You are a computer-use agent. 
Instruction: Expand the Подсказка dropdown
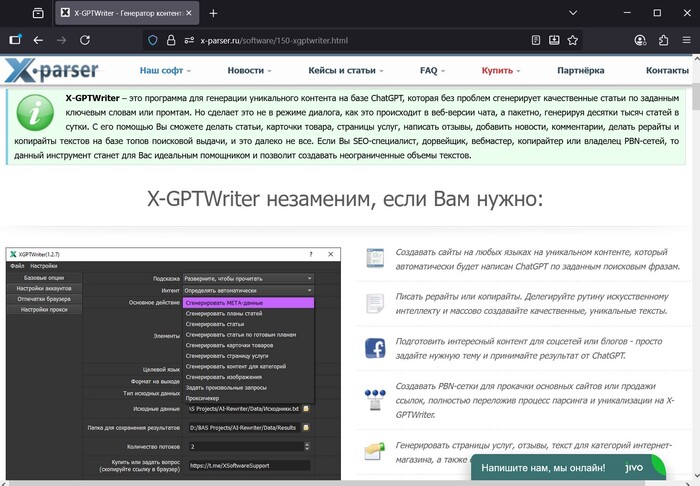point(248,278)
